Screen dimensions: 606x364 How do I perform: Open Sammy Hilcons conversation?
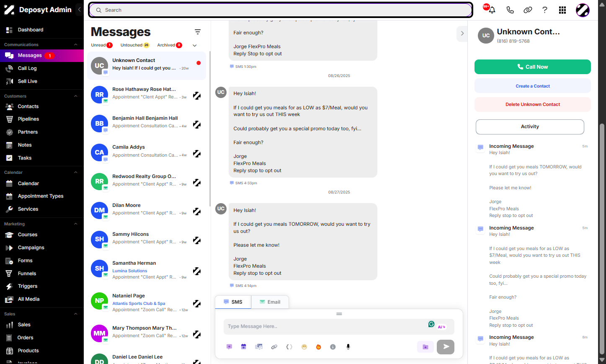click(x=147, y=239)
